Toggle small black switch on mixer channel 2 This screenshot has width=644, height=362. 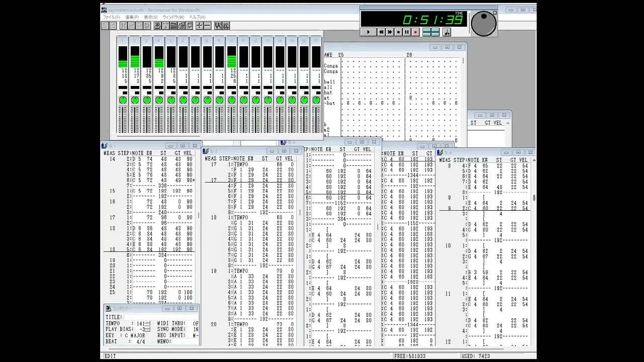[137, 93]
